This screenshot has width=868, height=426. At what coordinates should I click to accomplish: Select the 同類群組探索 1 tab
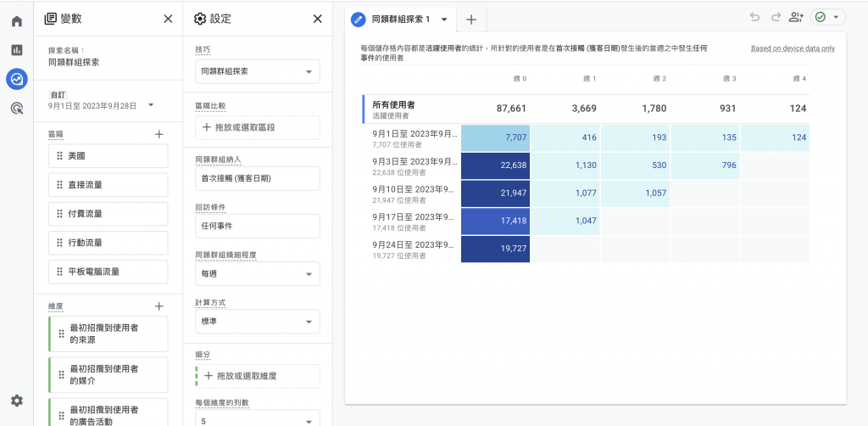(x=401, y=20)
